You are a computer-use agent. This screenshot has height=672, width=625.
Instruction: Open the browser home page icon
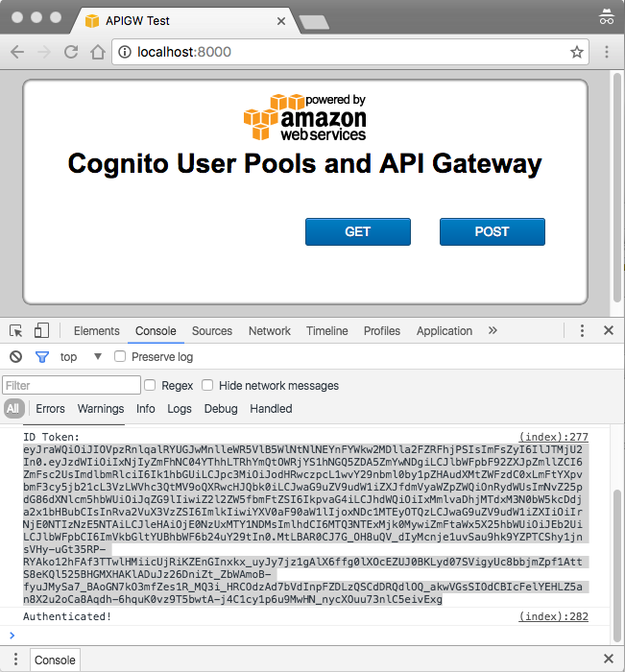coord(98,52)
